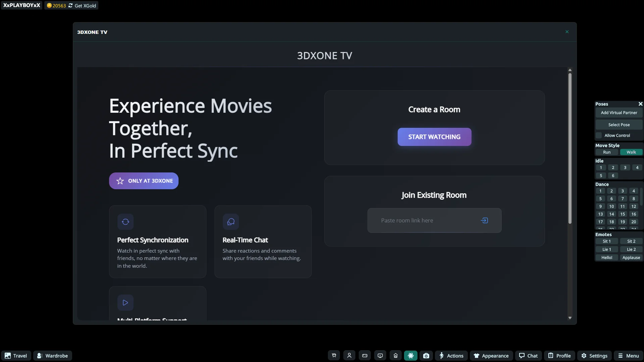
Task: Open the Appearance menu
Action: tap(491, 356)
